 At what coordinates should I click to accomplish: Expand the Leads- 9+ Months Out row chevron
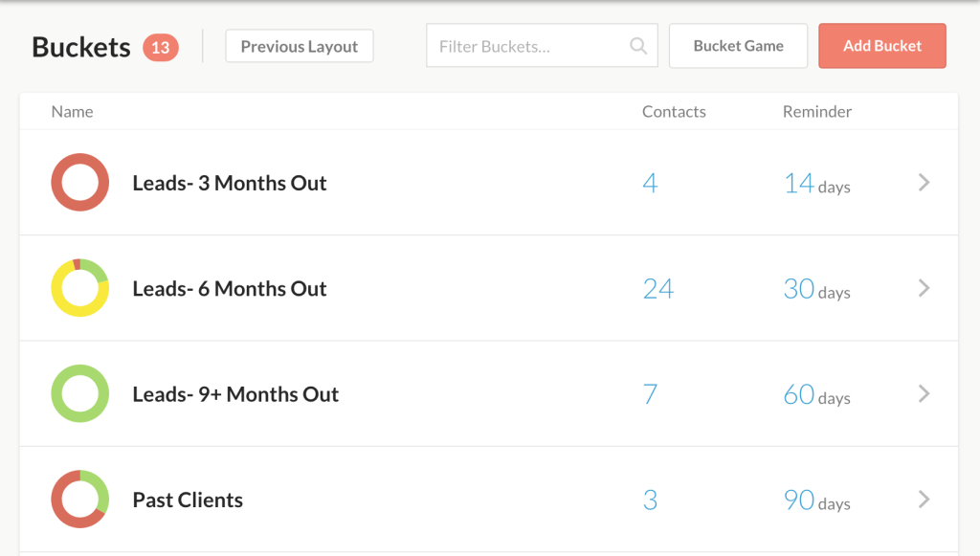click(x=924, y=393)
